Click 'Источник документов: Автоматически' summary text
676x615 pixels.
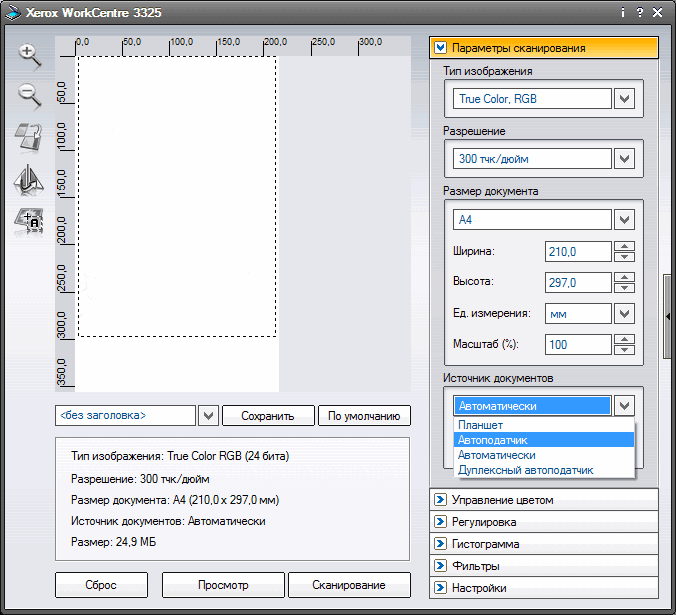click(x=168, y=521)
